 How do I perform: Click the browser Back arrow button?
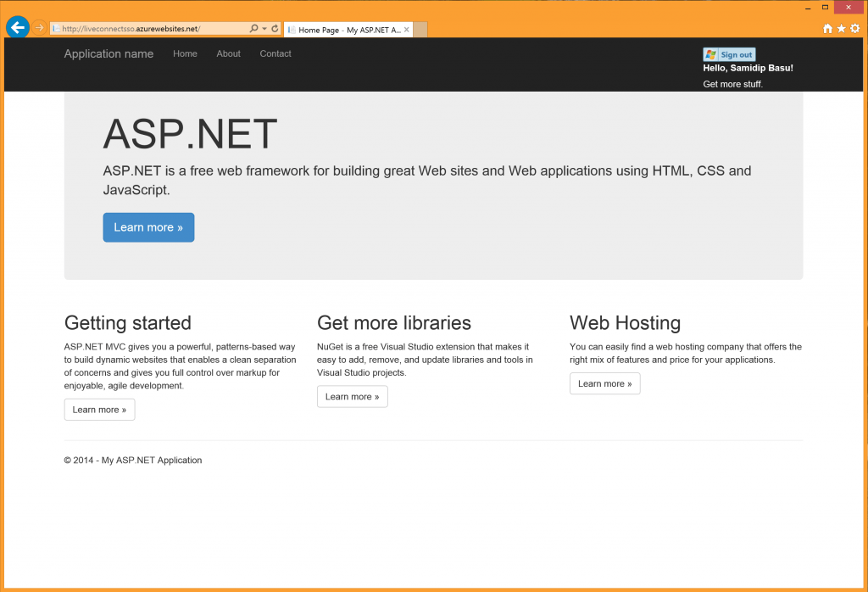click(x=18, y=26)
